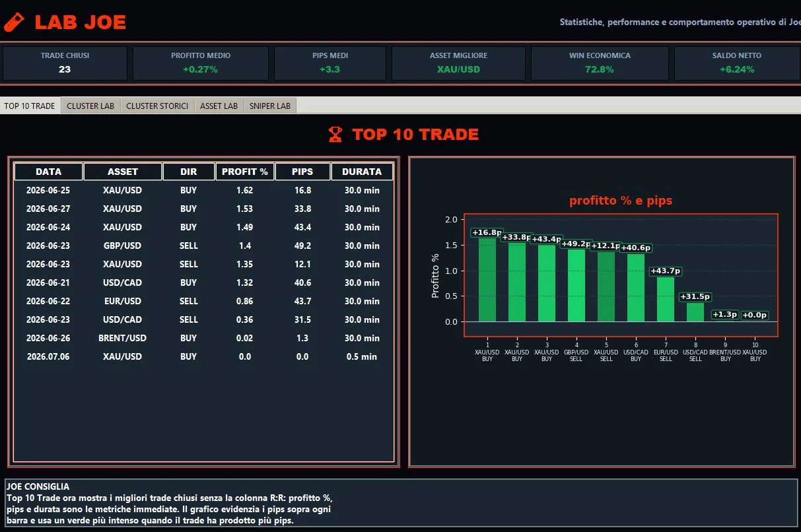Select the 2026-06-26 date cell
This screenshot has width=801, height=532.
coord(48,338)
